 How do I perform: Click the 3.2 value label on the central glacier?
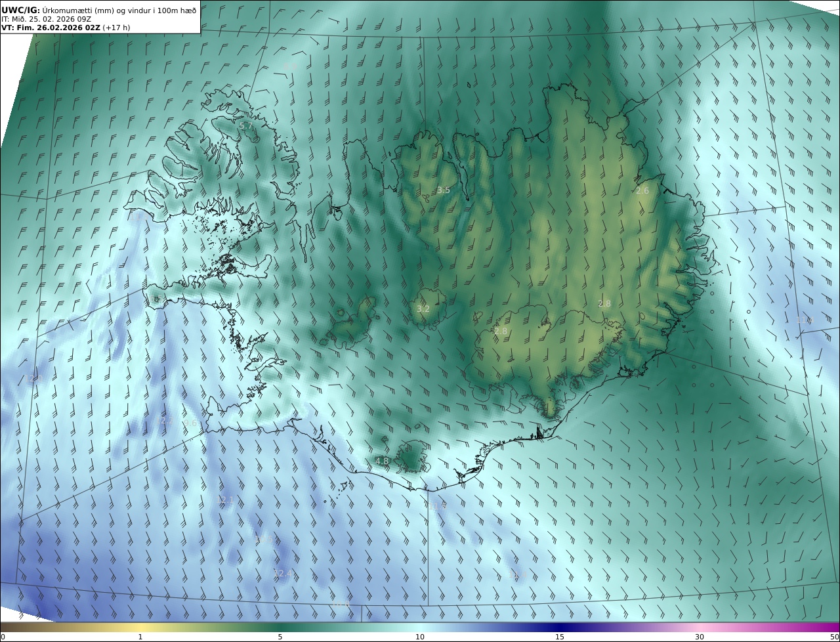(423, 309)
